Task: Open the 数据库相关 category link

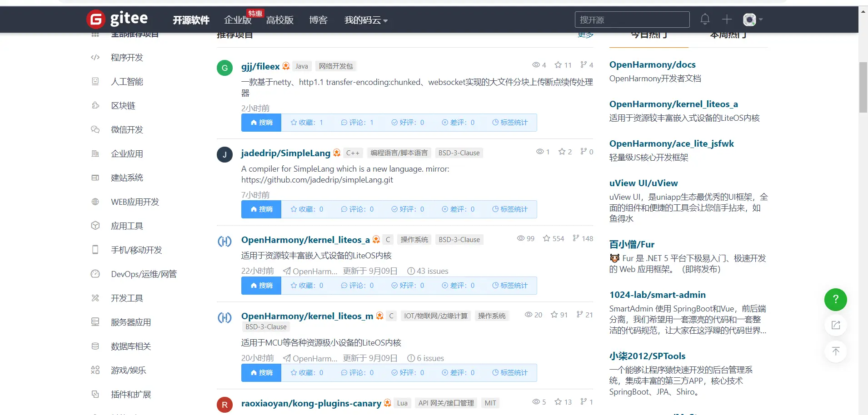Action: coord(131,346)
